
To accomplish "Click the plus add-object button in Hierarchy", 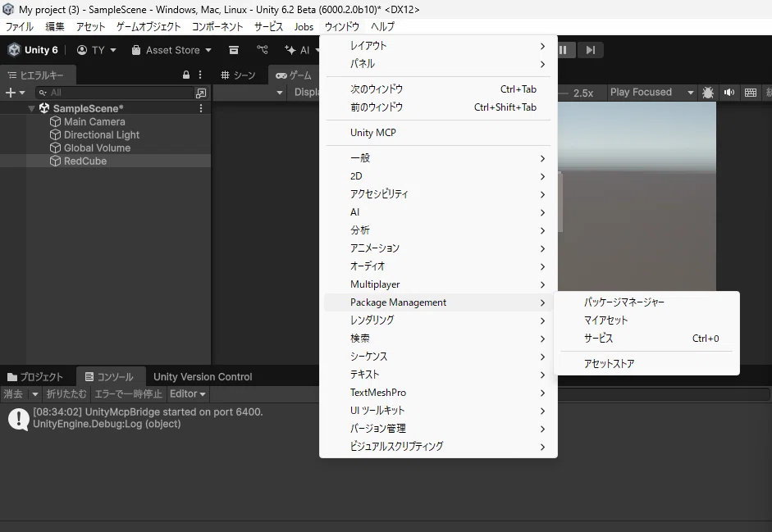I will click(x=10, y=93).
